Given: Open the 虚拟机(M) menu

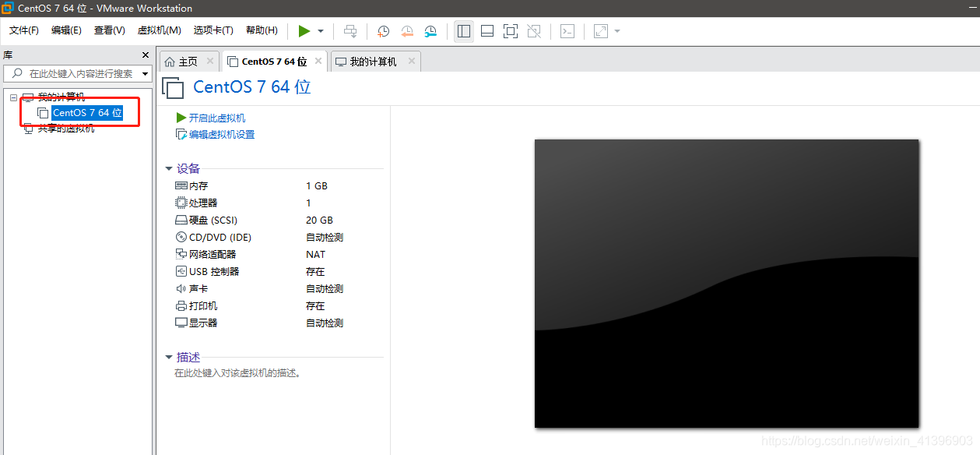Looking at the screenshot, I should [x=160, y=30].
